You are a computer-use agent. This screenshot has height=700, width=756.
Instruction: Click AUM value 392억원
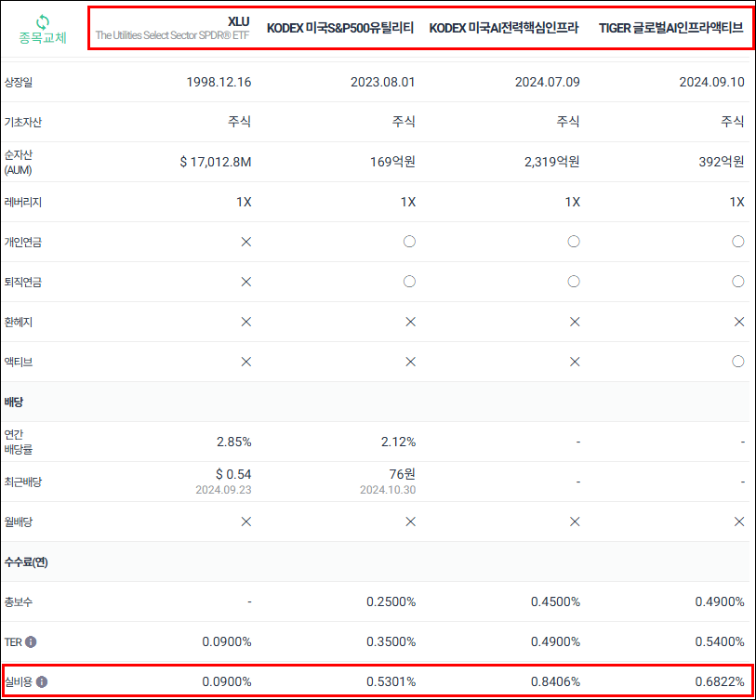point(722,163)
